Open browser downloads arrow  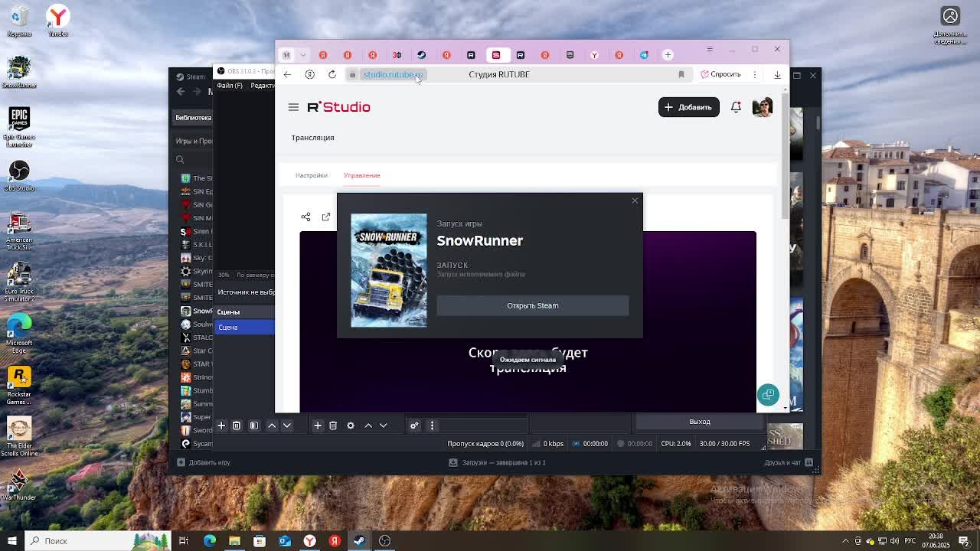777,74
